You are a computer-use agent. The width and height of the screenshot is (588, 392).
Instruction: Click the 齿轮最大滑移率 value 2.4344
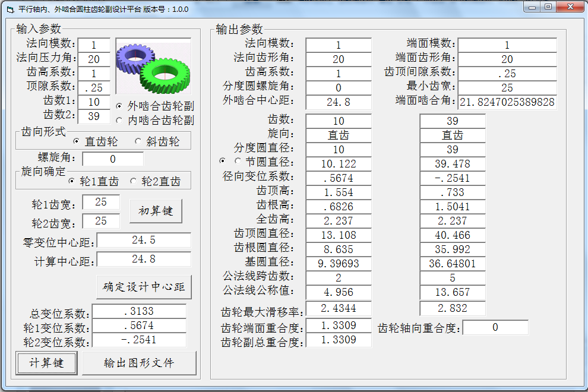339,308
